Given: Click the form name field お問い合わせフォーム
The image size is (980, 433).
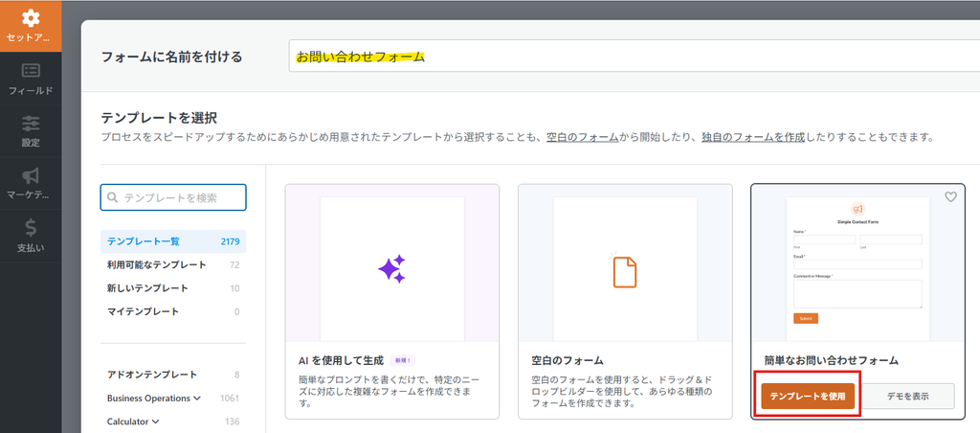Looking at the screenshot, I should (x=634, y=57).
